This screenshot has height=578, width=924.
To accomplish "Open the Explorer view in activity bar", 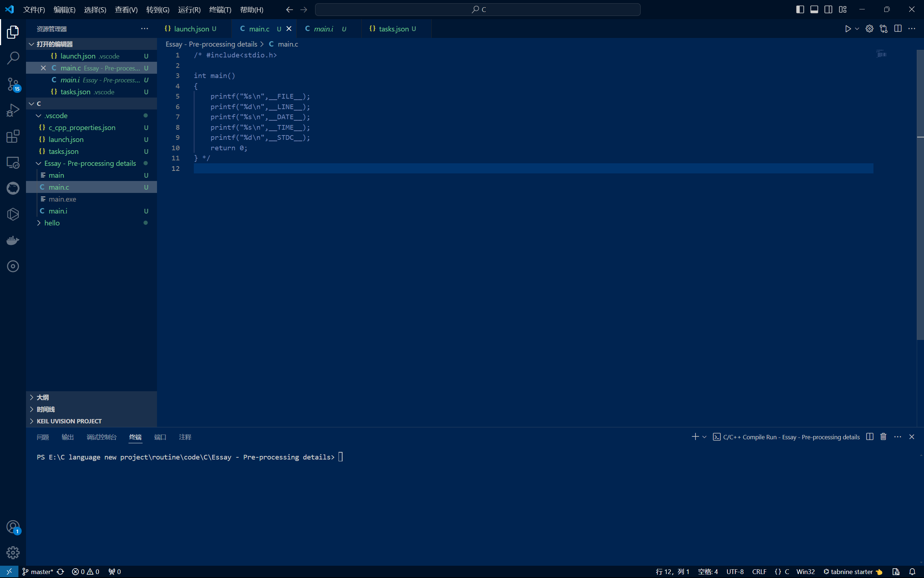I will [13, 32].
